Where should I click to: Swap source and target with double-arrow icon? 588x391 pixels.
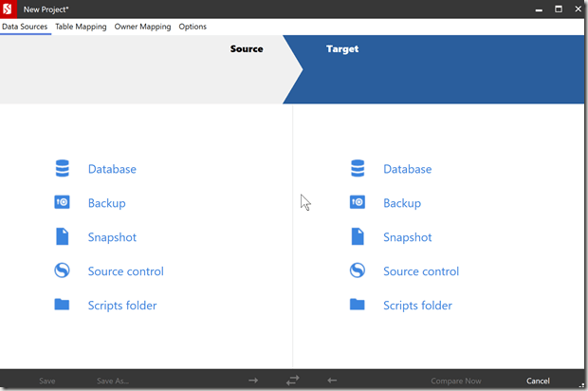(x=292, y=381)
